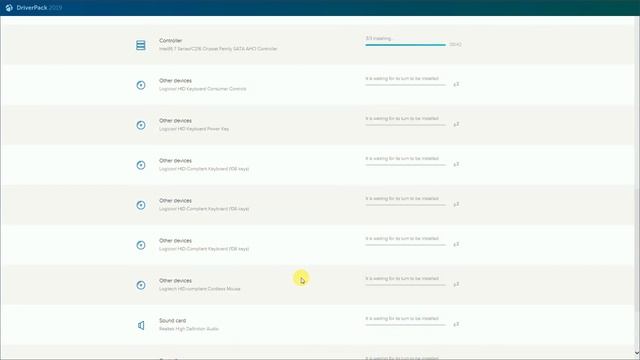Click pending icon at right of Sound card row
This screenshot has height=360, width=640.
(x=456, y=324)
